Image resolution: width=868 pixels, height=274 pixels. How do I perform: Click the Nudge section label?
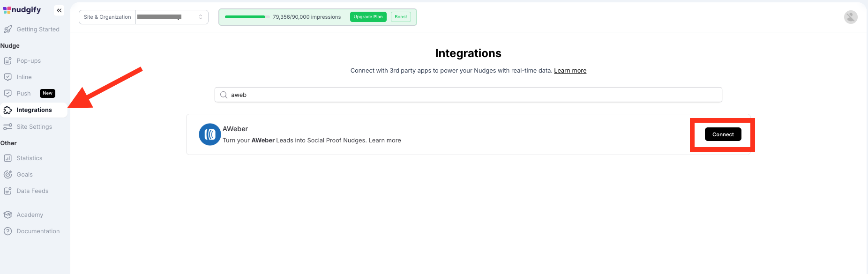pos(10,46)
